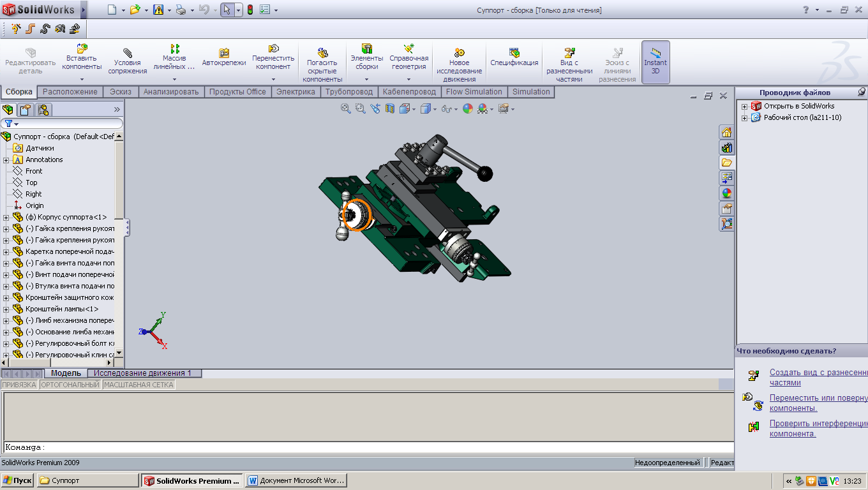This screenshot has height=490, width=868.
Task: Activate the Select arrow cursor tool
Action: [227, 10]
